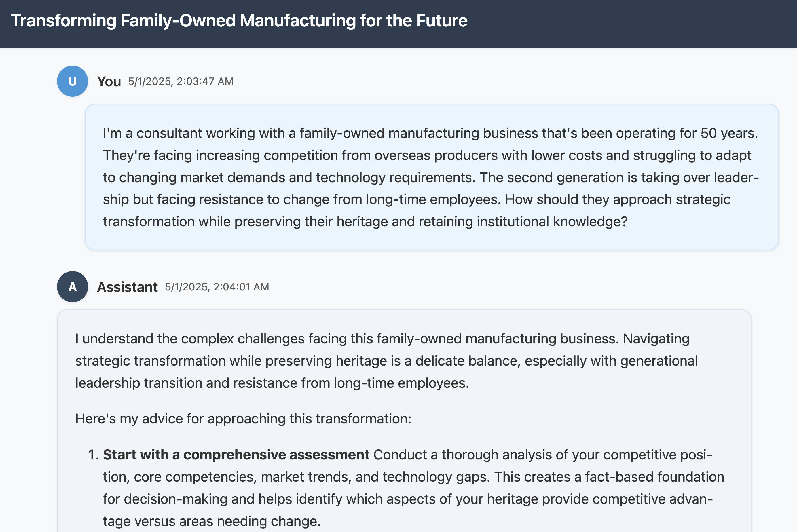Click "How should they approach strategic" in the question
The height and width of the screenshot is (532, 797).
[x=617, y=200]
